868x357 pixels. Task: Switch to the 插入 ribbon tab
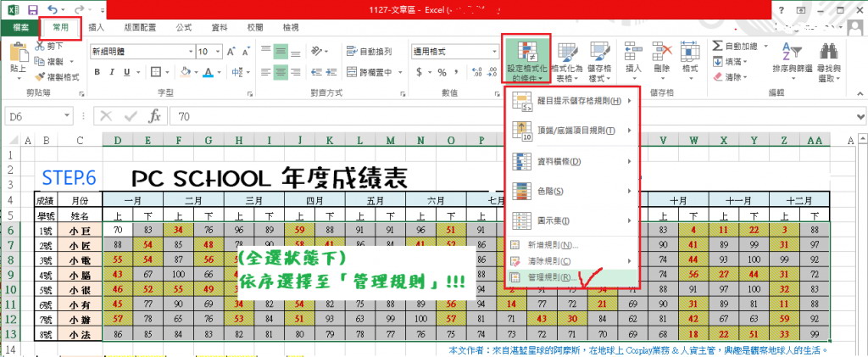tap(97, 27)
